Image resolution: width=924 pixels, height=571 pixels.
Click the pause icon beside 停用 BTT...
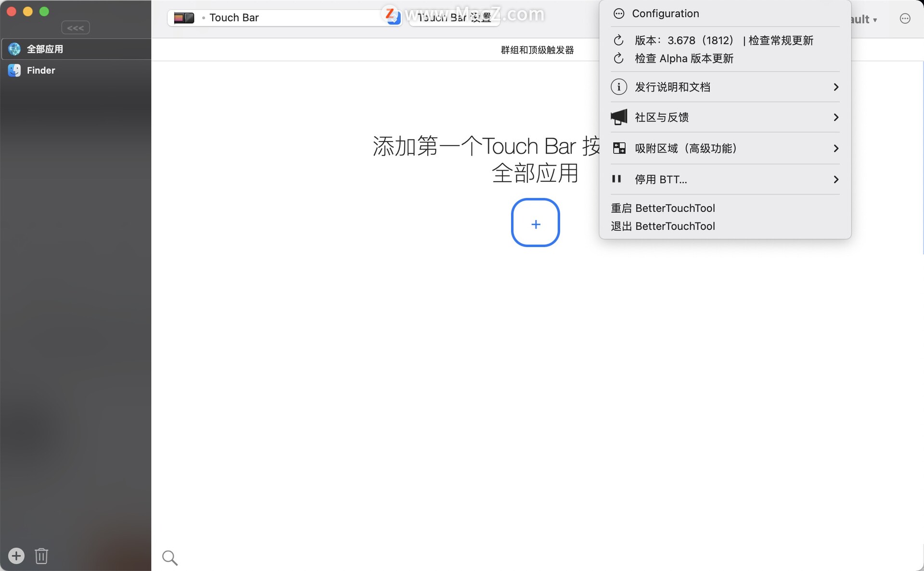click(616, 179)
